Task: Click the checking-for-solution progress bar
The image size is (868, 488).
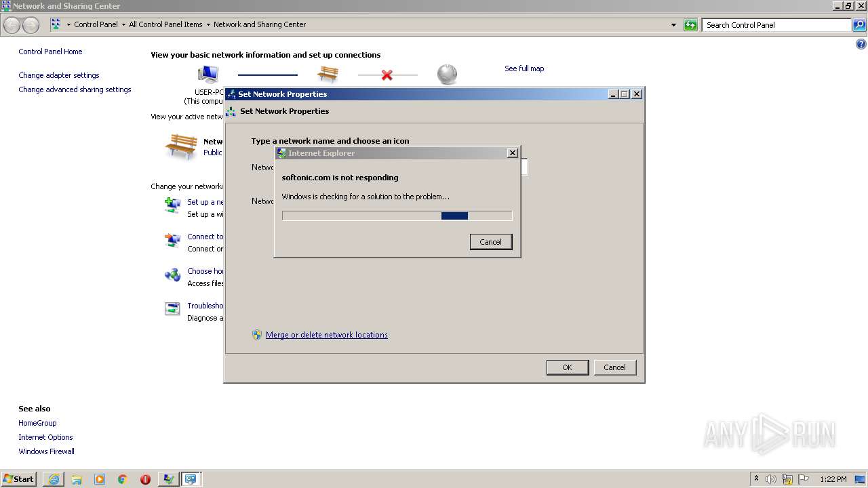Action: [397, 216]
